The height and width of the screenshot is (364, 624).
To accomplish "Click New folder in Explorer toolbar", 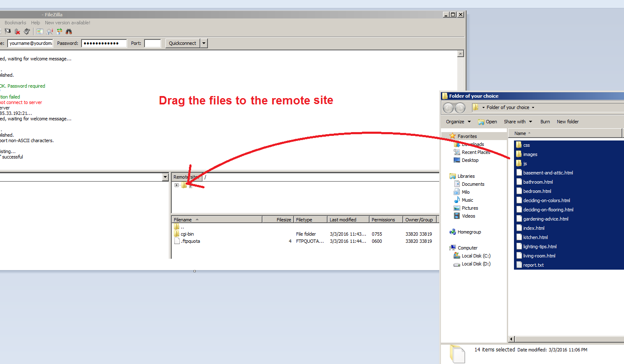I will point(567,122).
